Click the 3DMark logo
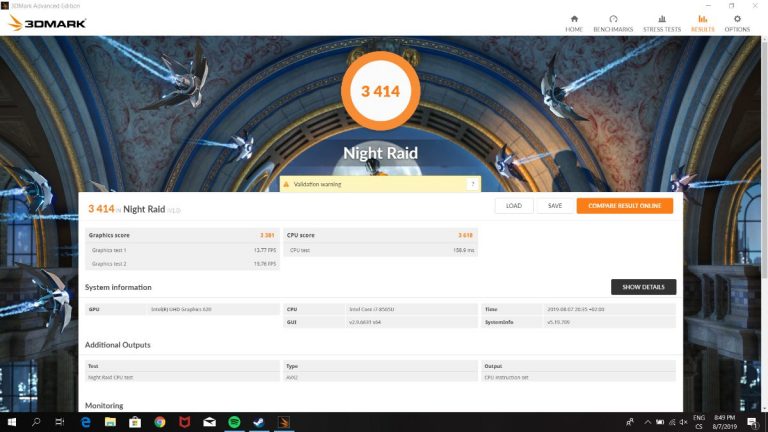 click(x=47, y=22)
